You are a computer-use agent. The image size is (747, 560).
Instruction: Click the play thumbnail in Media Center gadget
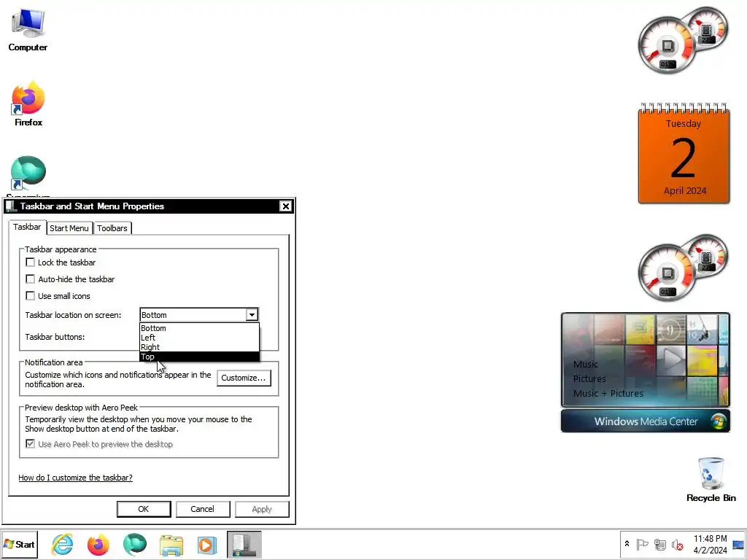click(x=671, y=359)
